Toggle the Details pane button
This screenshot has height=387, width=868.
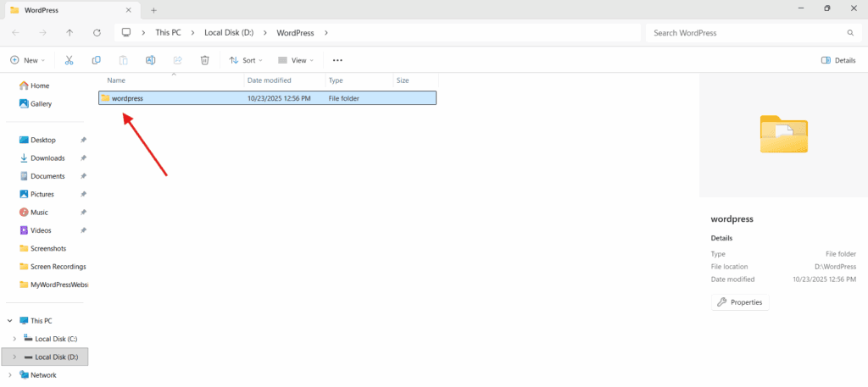click(838, 60)
